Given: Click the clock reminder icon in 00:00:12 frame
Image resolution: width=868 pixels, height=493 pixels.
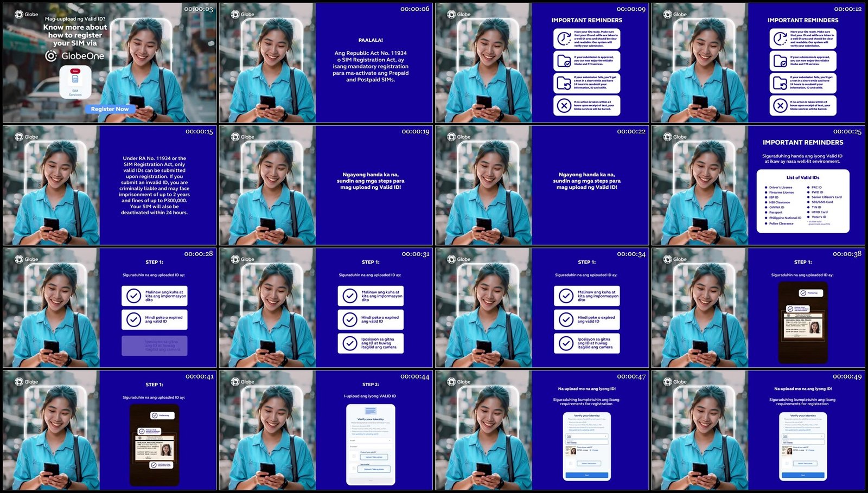Looking at the screenshot, I should (x=780, y=39).
